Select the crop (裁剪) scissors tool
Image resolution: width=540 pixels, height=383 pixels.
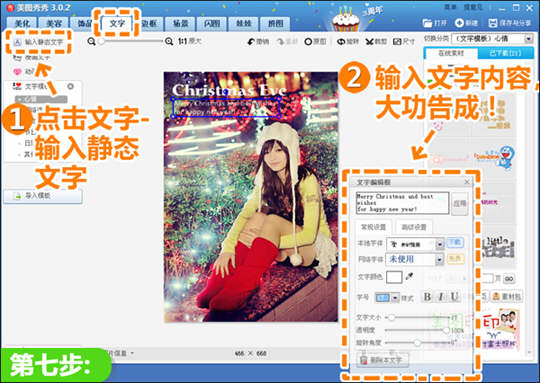click(x=370, y=42)
